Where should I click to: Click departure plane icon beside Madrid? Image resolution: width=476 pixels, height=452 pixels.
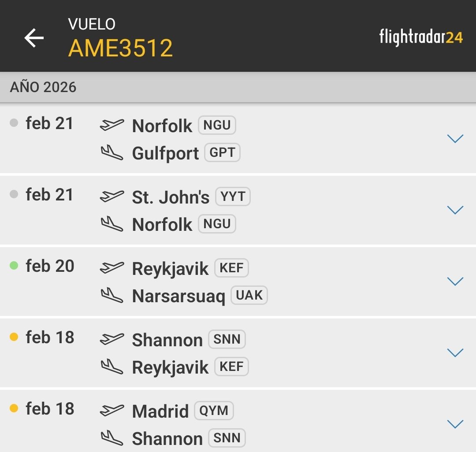(112, 411)
